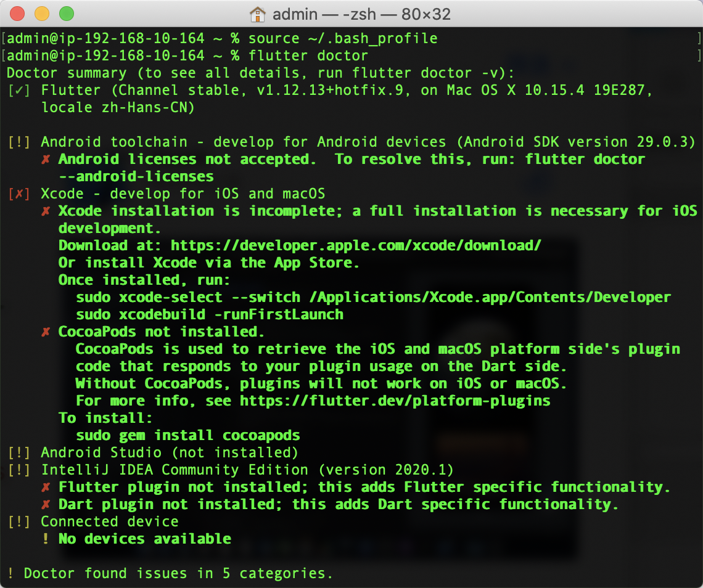The height and width of the screenshot is (588, 703).
Task: Click 'Android licenses not accepted.' text
Action: [187, 160]
